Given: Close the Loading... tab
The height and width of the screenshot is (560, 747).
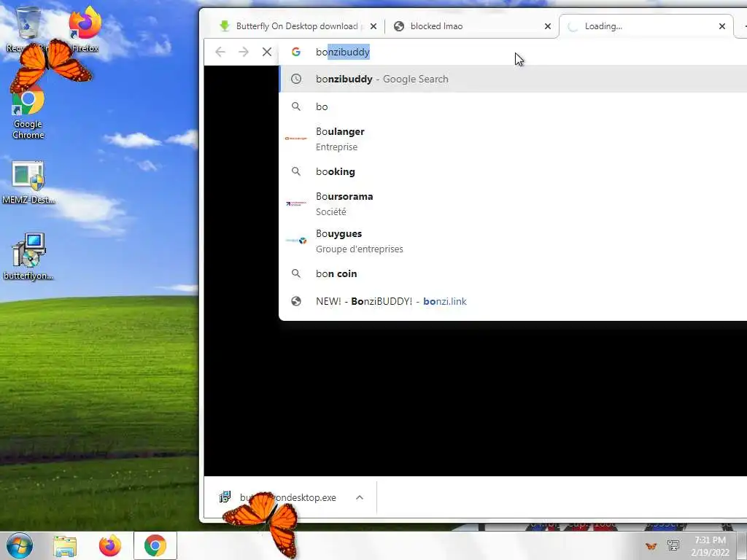Looking at the screenshot, I should click(x=722, y=26).
